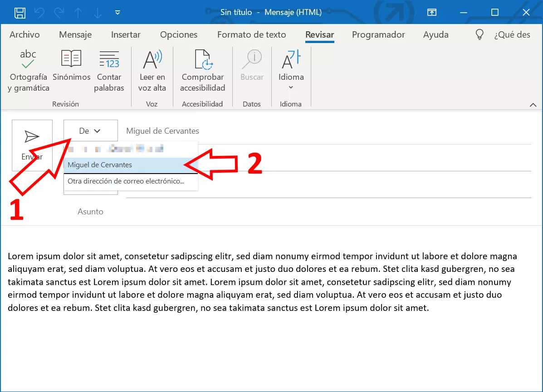The height and width of the screenshot is (392, 543).
Task: Expand the quick access toolbar customization chevron
Action: [x=117, y=12]
